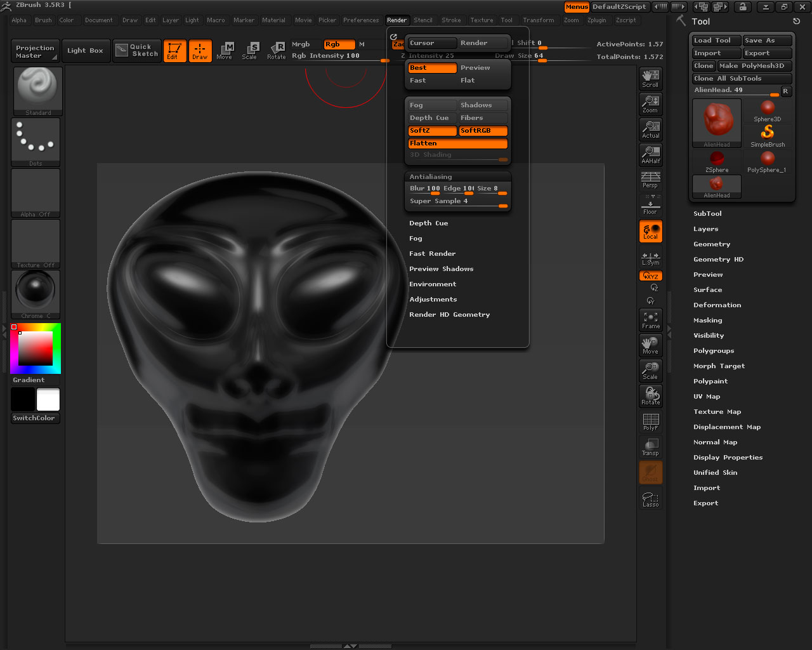Toggle the SoftZ render option
This screenshot has width=812, height=650.
(432, 131)
